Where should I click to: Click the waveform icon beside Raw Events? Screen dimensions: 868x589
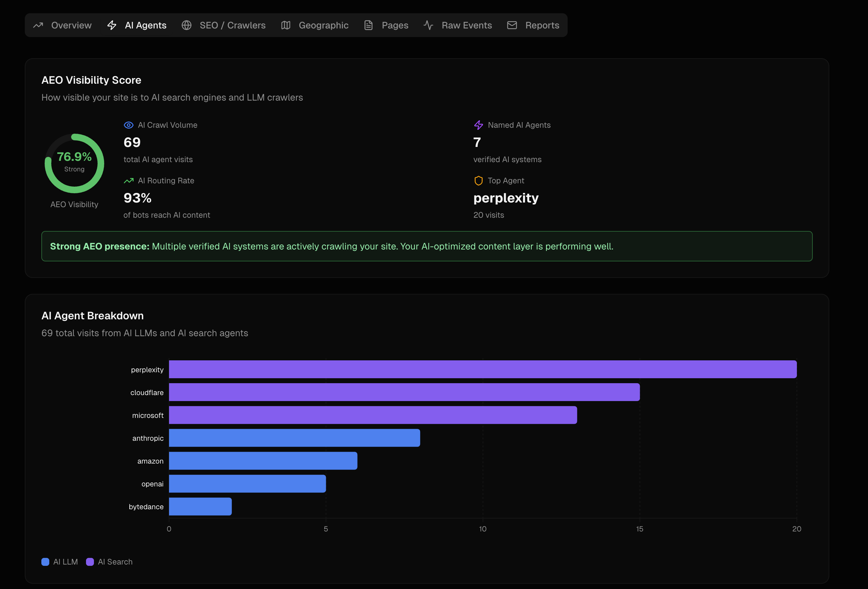pyautogui.click(x=428, y=25)
